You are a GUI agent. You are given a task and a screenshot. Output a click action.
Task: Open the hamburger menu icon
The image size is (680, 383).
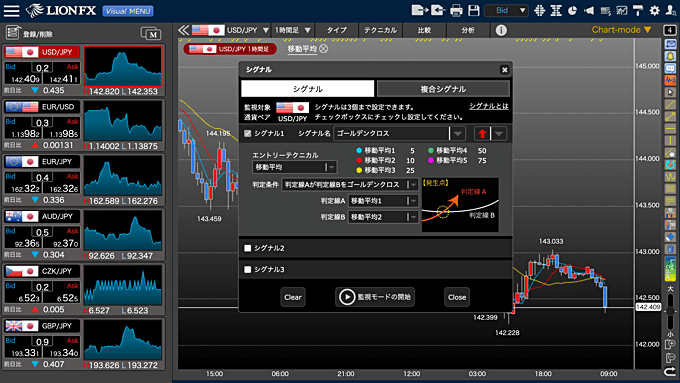click(x=11, y=10)
